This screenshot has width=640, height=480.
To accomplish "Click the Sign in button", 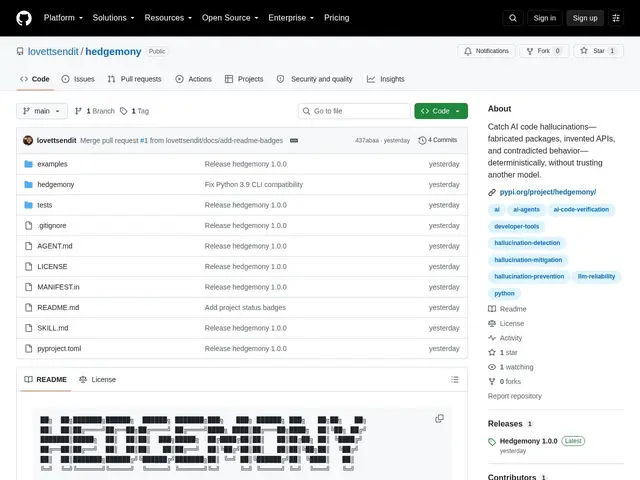I will point(544,18).
